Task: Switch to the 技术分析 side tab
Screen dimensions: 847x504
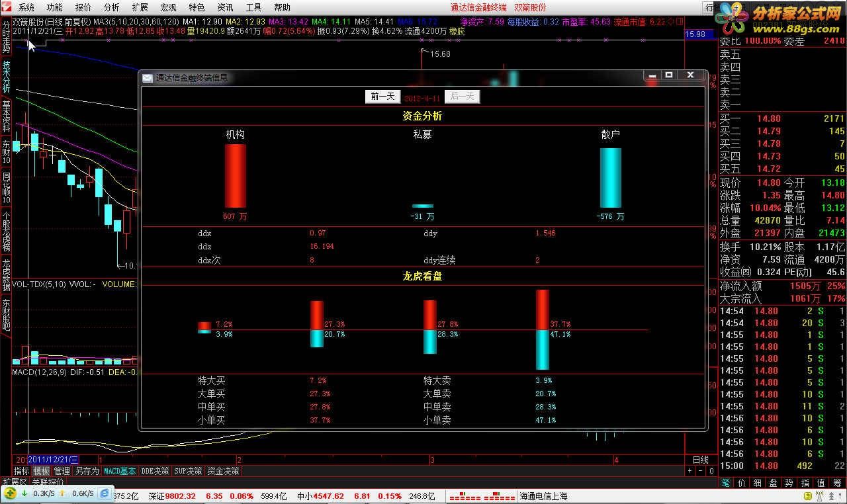Action: (6, 77)
